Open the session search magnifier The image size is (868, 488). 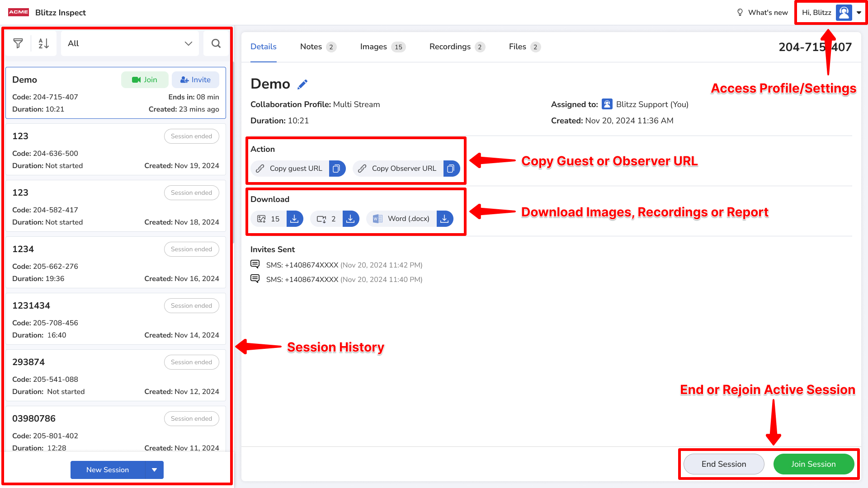click(x=216, y=43)
